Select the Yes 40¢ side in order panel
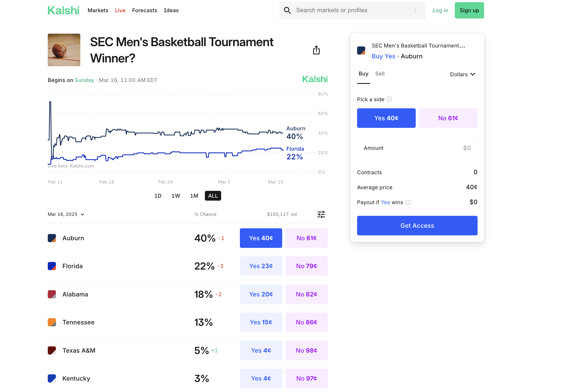Viewport: 572px width, 392px height. click(386, 118)
